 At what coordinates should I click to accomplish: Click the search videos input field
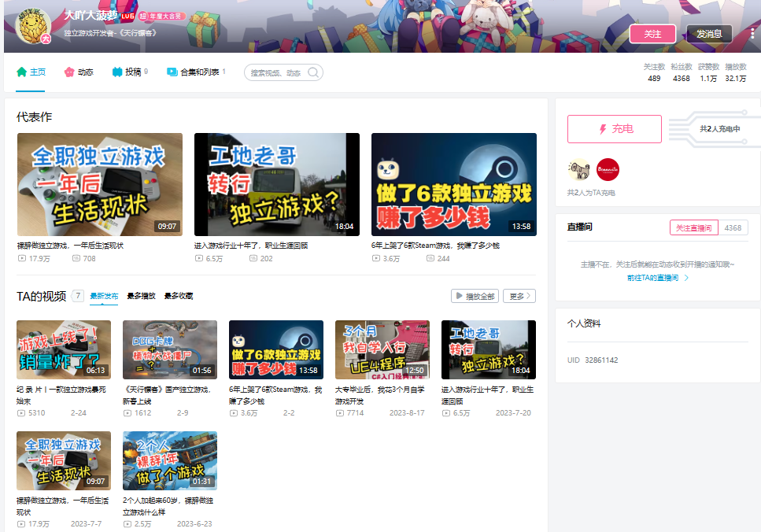pyautogui.click(x=275, y=72)
